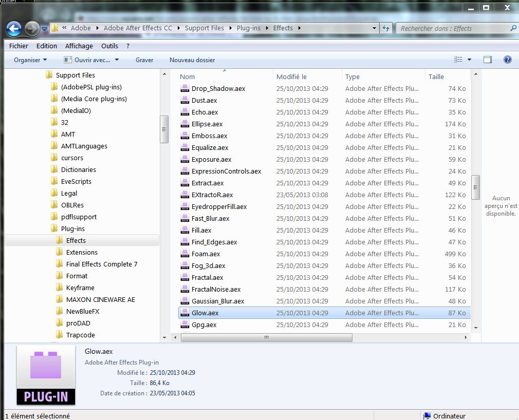This screenshot has height=420, width=519.
Task: Click the search field for Effects
Action: [x=452, y=28]
